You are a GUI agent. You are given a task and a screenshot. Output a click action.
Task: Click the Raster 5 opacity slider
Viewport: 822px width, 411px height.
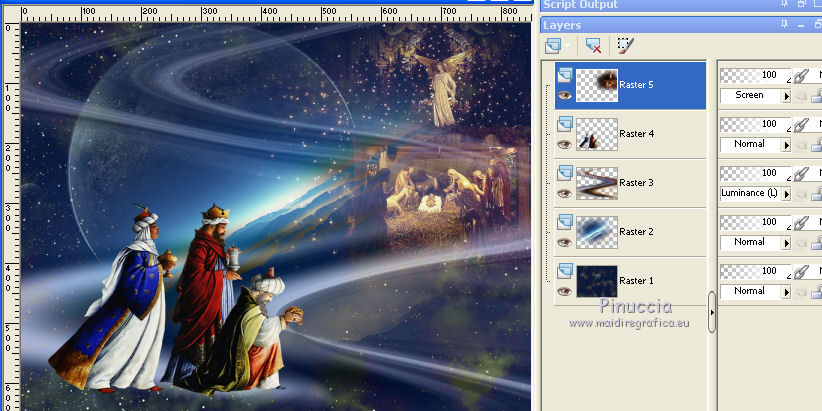click(755, 75)
